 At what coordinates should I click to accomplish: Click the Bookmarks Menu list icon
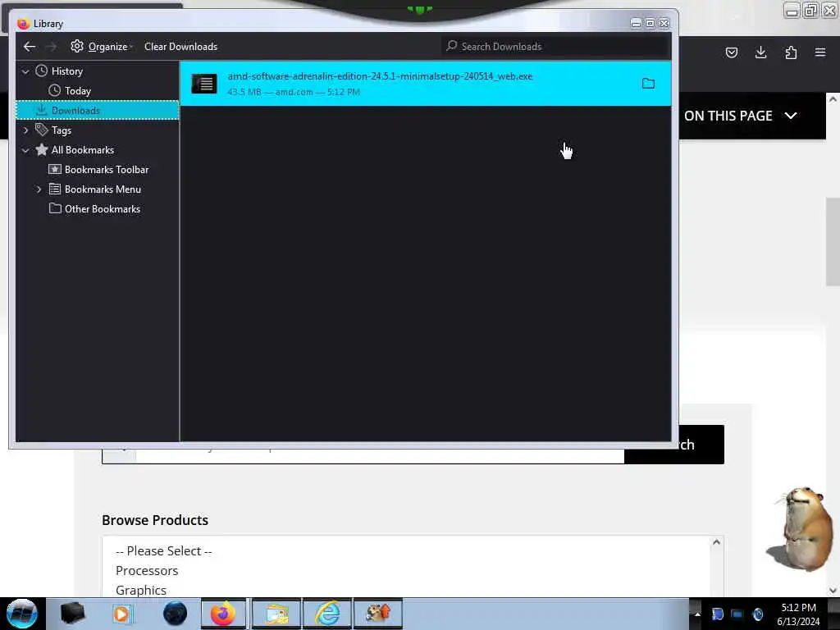(x=55, y=189)
